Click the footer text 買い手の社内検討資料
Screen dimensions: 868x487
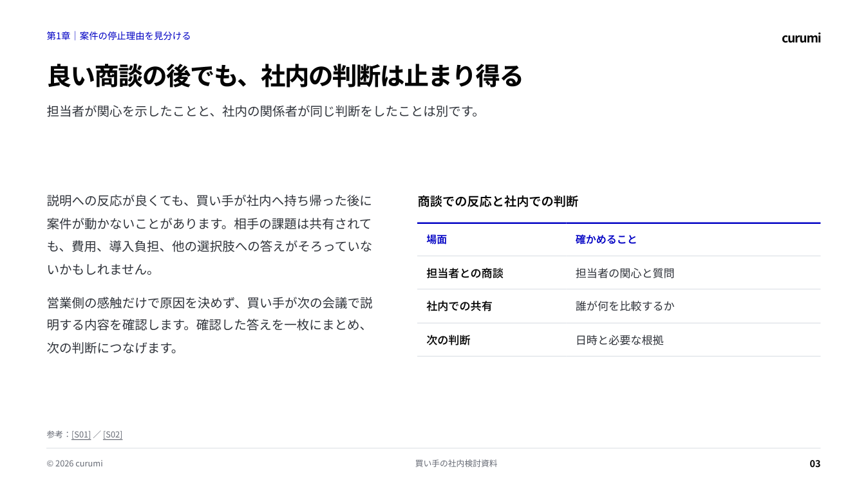[457, 463]
